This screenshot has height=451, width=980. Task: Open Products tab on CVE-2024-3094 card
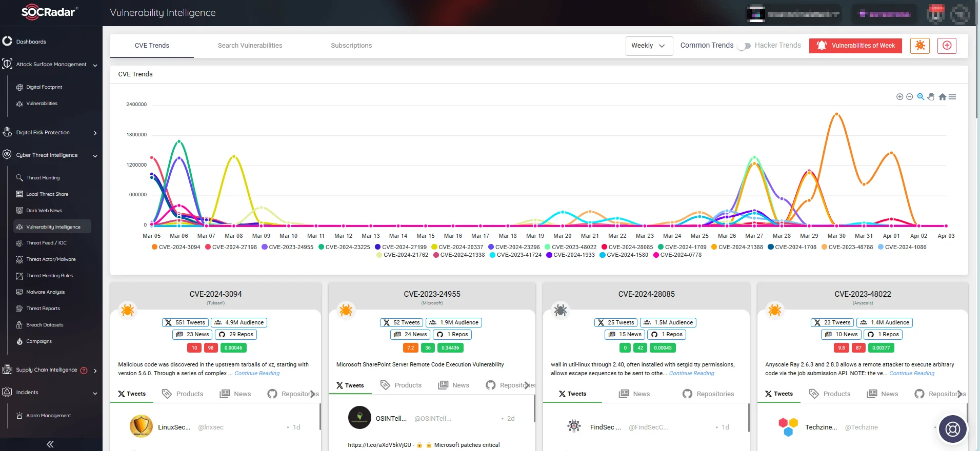click(x=183, y=394)
